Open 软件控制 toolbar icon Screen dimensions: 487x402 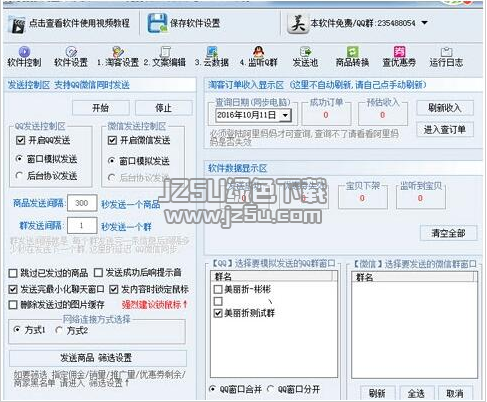coord(24,52)
